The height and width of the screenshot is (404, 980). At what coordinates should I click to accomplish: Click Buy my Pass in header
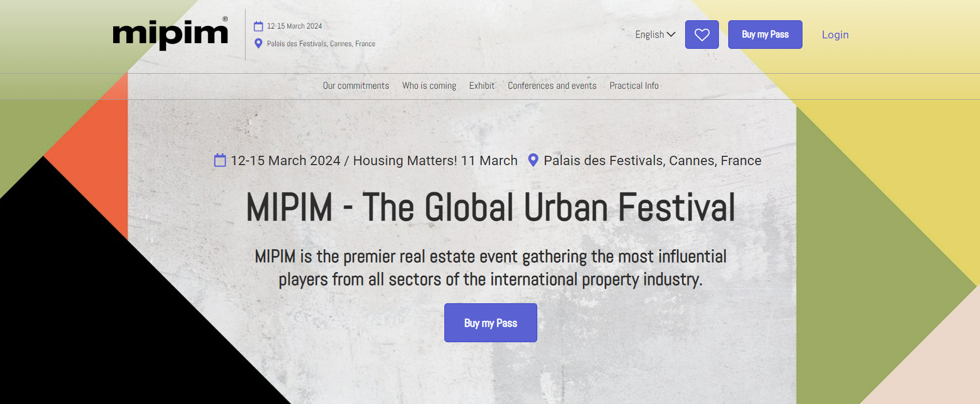click(x=765, y=35)
